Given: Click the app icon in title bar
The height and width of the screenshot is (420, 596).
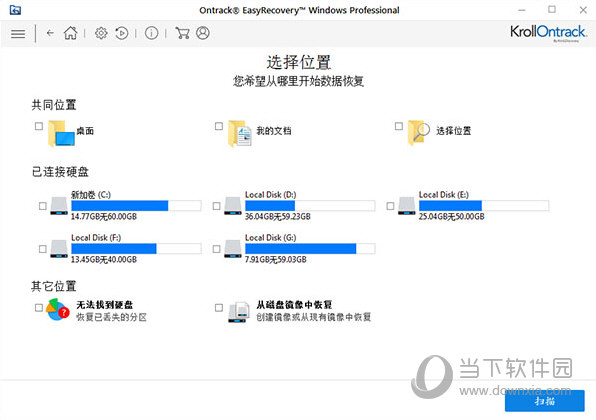Looking at the screenshot, I should coord(15,10).
